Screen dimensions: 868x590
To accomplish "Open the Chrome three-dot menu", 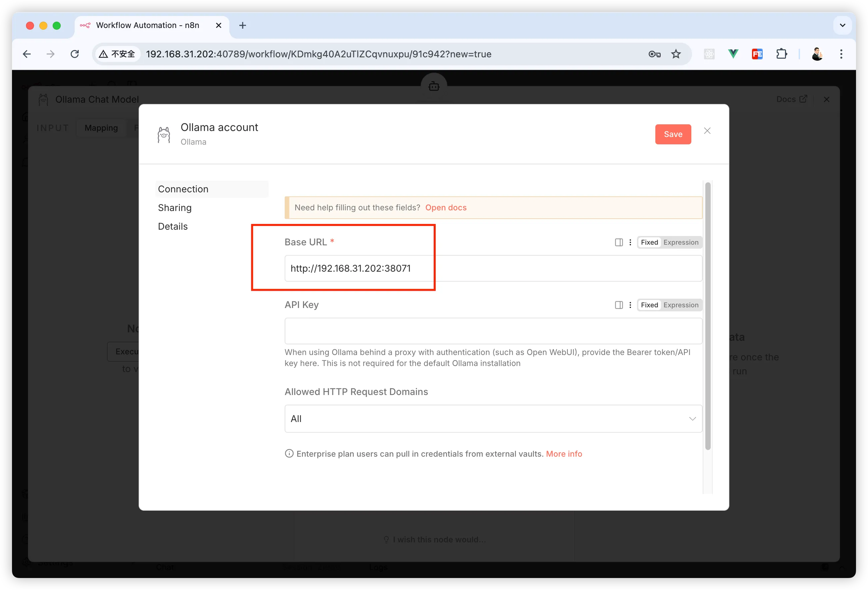I will tap(841, 54).
